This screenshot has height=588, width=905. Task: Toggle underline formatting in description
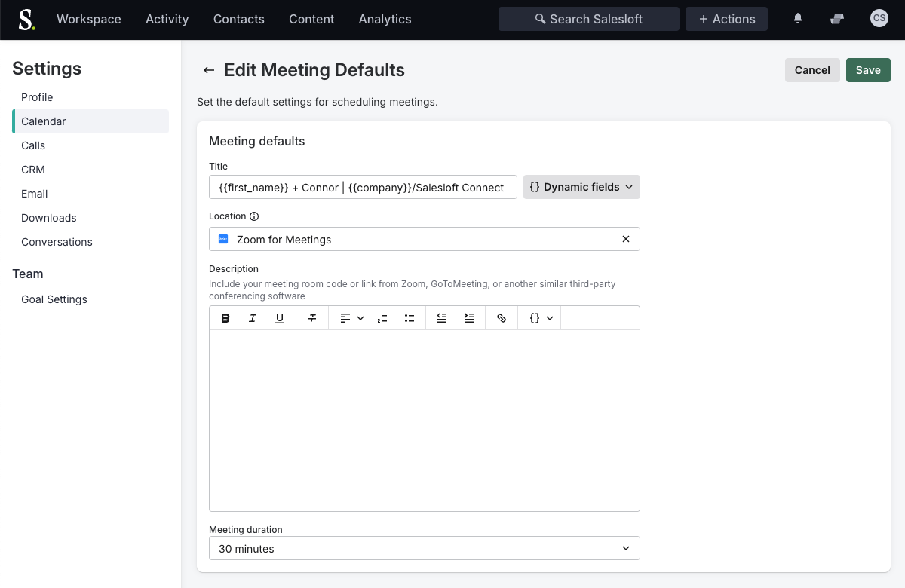[280, 318]
